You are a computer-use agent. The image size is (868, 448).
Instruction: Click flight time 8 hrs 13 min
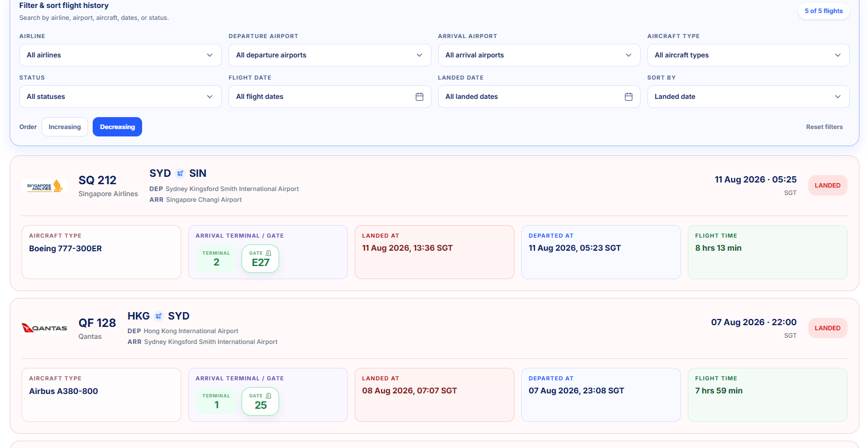(x=719, y=248)
